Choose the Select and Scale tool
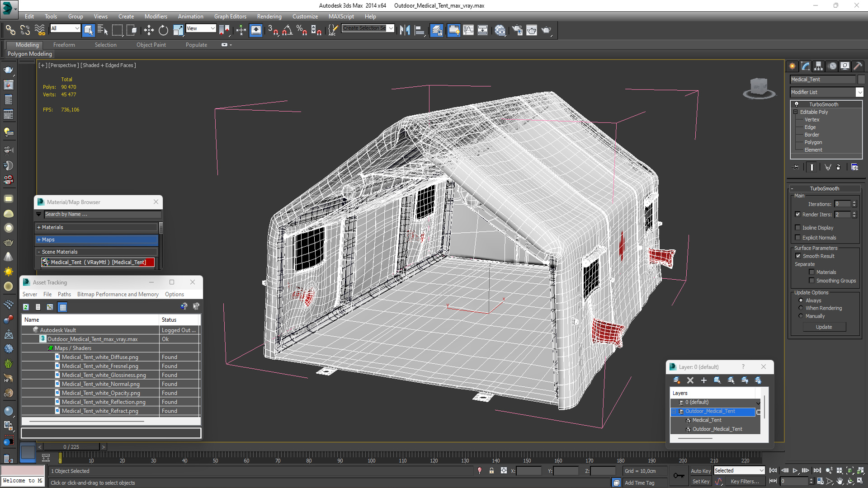 click(x=178, y=30)
